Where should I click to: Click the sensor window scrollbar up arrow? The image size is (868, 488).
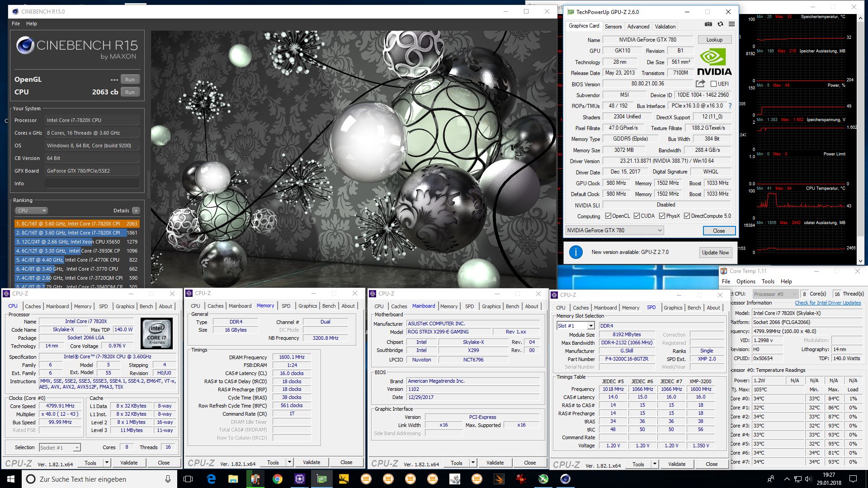[x=860, y=19]
